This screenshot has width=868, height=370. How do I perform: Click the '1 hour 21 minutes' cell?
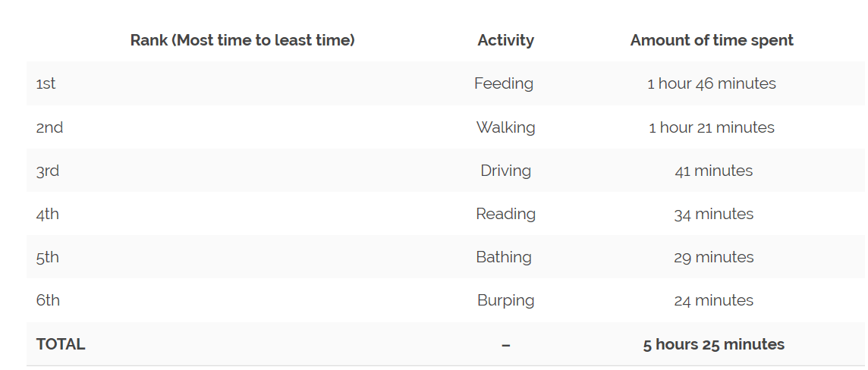[712, 127]
